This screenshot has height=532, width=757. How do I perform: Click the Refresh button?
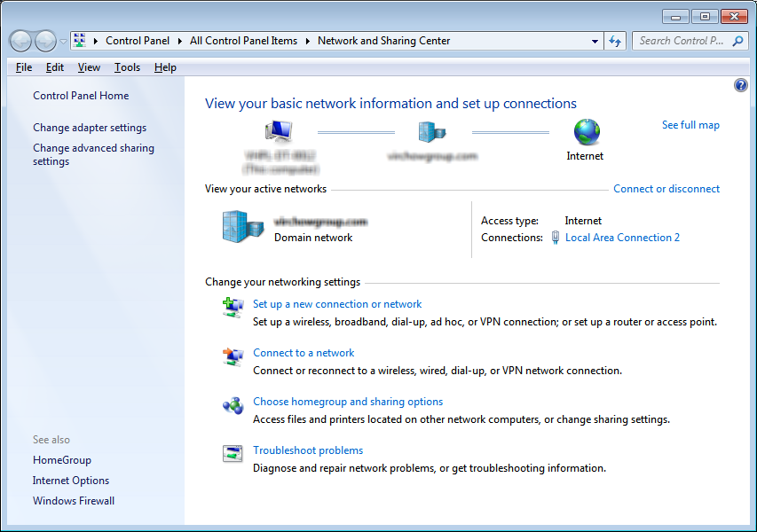(x=615, y=42)
